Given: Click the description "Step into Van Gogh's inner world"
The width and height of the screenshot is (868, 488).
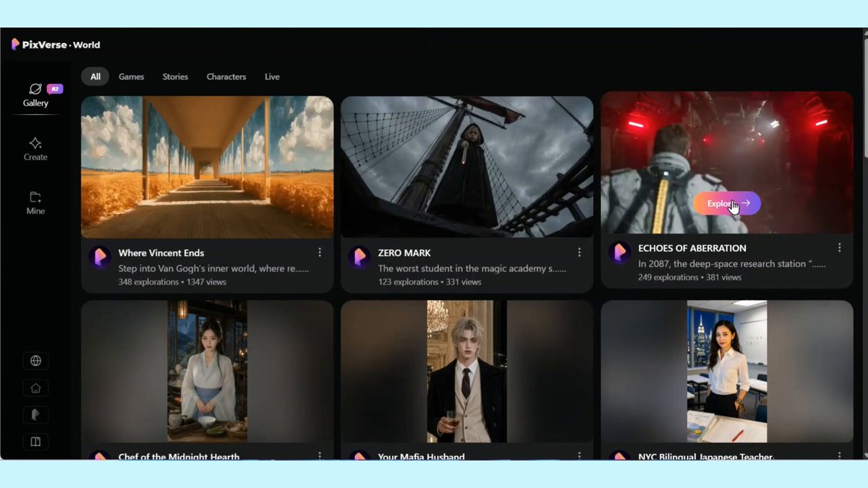Looking at the screenshot, I should pos(213,268).
